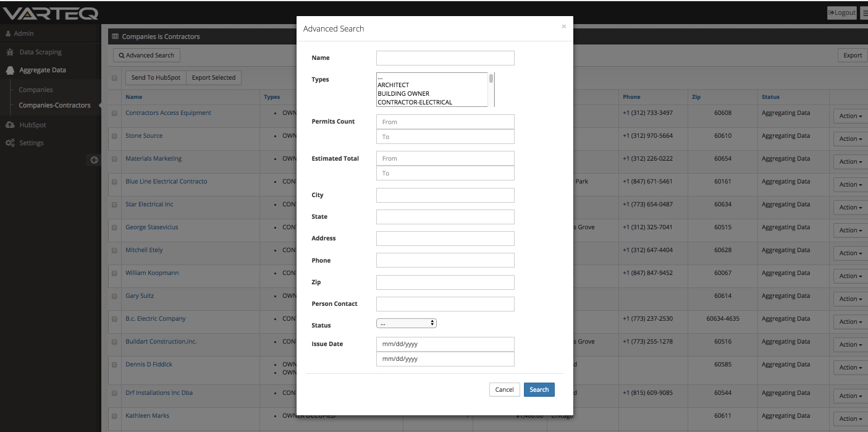Open Action dropdown for zip 60608 row
868x432 pixels.
click(x=850, y=116)
